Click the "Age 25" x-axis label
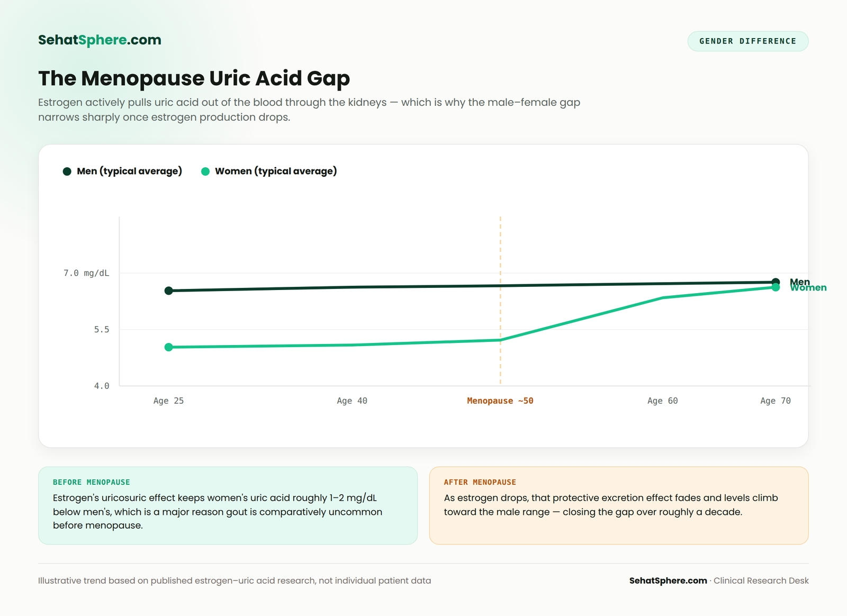 (168, 401)
